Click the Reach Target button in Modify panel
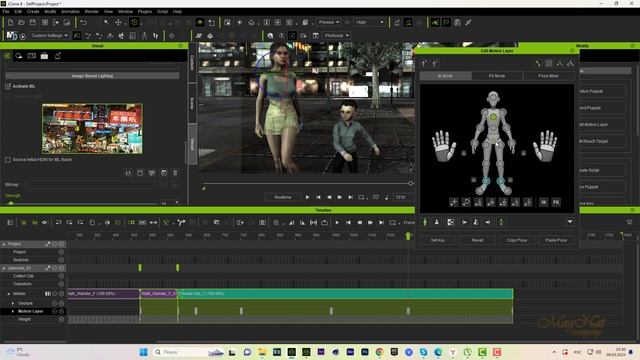640x360 pixels. (x=602, y=141)
